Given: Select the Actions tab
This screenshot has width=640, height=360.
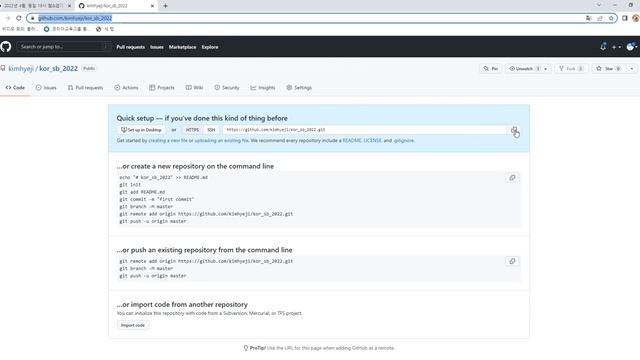Looking at the screenshot, I should click(126, 88).
